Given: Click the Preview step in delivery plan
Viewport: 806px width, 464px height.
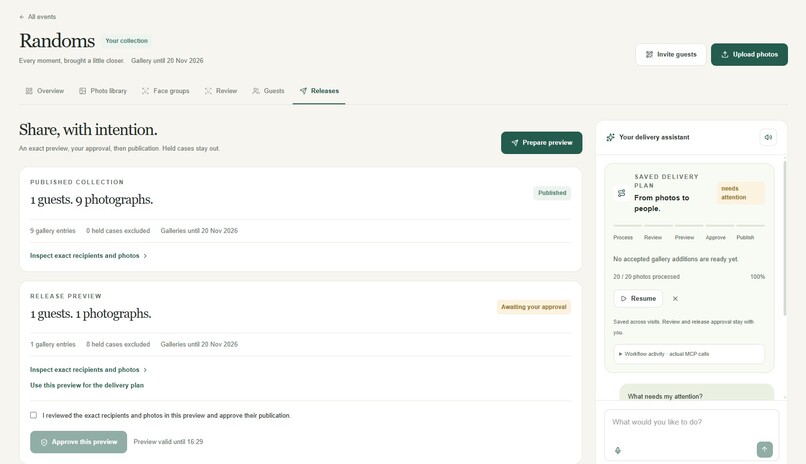Looking at the screenshot, I should coord(684,237).
